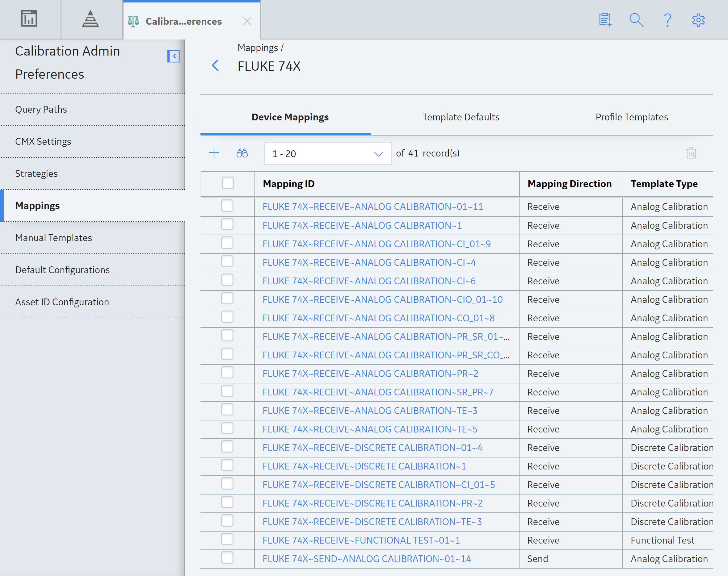Screen dimensions: 728x576
Task: Check the box for ANALOG CALIBRATION~CIO_01~10 row
Action: click(227, 298)
